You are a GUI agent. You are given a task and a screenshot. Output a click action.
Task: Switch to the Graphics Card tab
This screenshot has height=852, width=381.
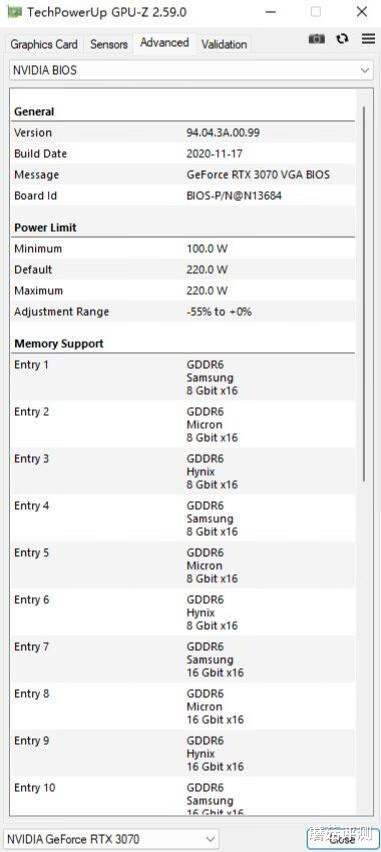pos(44,45)
